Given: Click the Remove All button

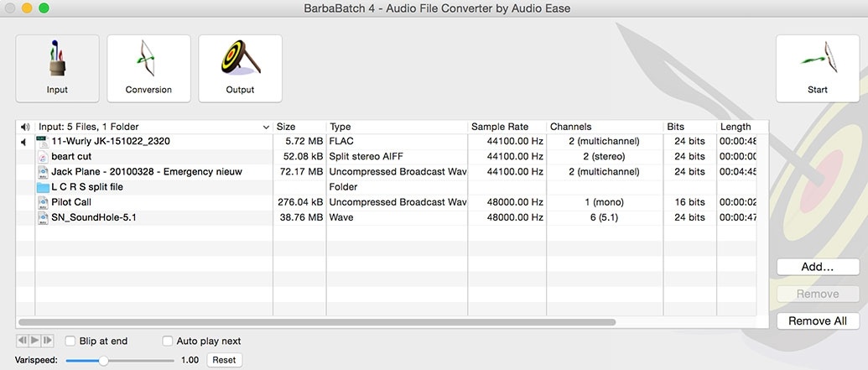Looking at the screenshot, I should [817, 320].
